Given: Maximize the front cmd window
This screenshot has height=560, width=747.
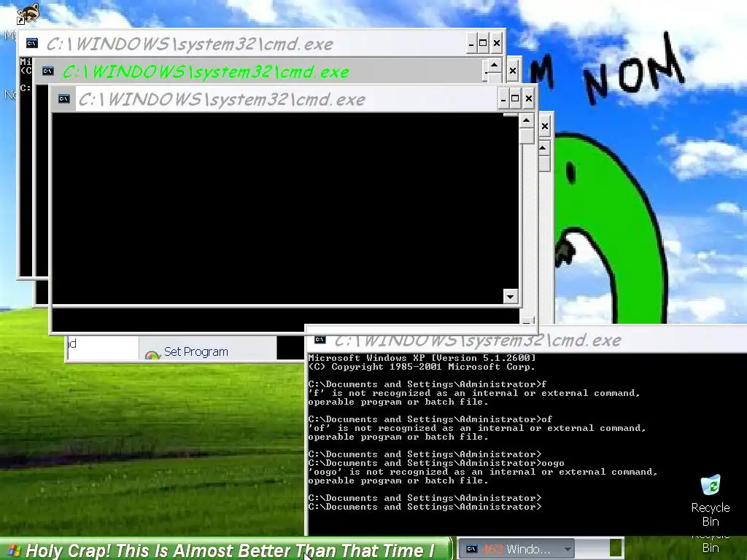Looking at the screenshot, I should click(514, 98).
